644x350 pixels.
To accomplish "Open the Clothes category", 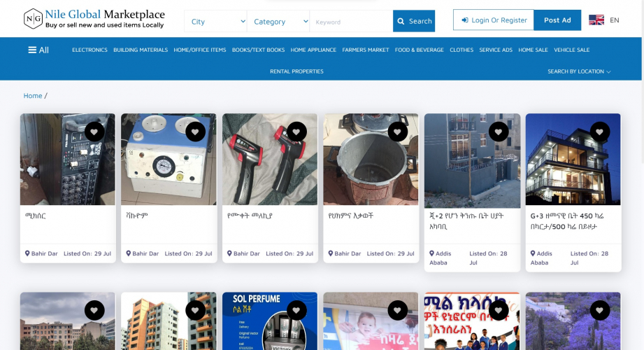I will click(x=461, y=50).
